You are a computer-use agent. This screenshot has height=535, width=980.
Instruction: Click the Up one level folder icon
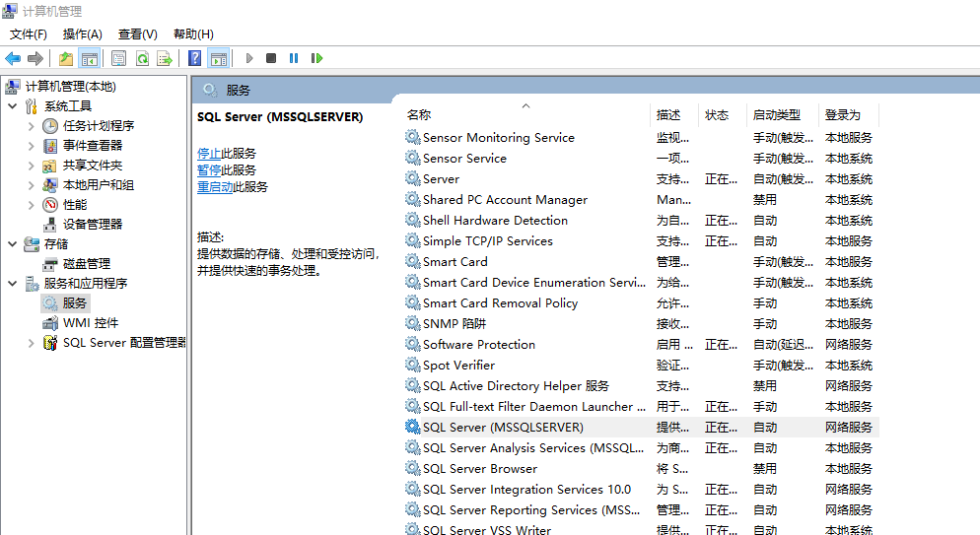[66, 58]
